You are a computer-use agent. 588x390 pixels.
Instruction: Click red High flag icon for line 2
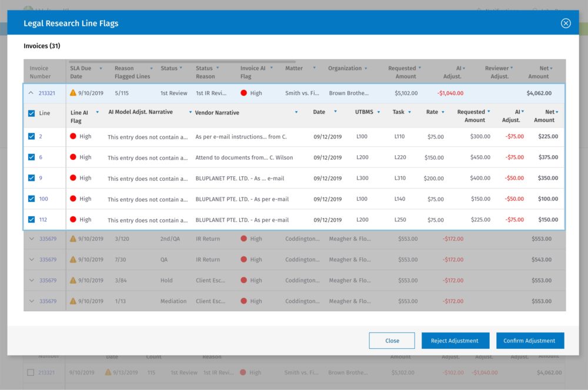[x=73, y=136]
